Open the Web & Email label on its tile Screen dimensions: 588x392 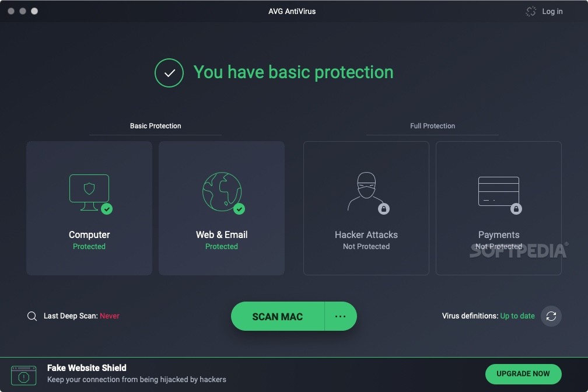[222, 235]
